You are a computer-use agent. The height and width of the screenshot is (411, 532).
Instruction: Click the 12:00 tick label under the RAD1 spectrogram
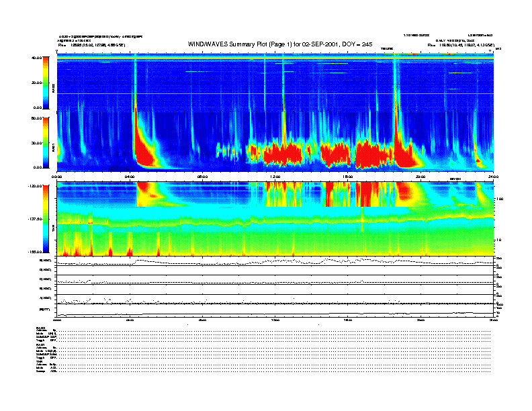275,177
